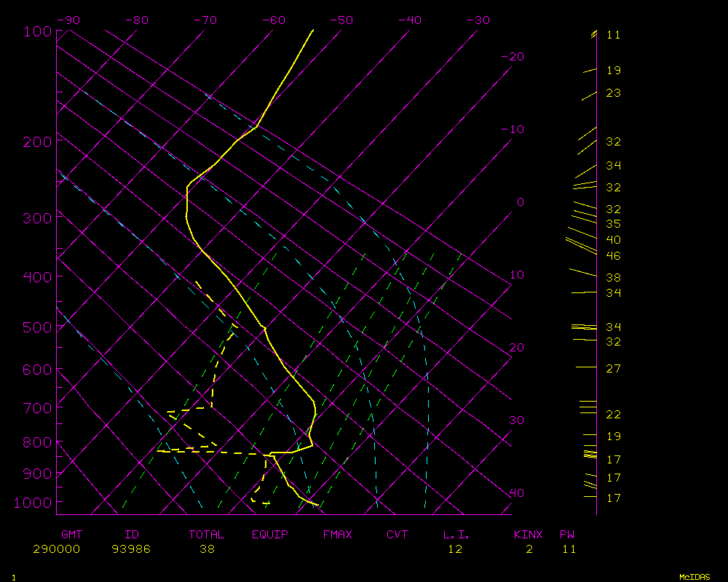This screenshot has height=582, width=728.
Task: Click the 500 pressure level label
Action: pyautogui.click(x=36, y=328)
